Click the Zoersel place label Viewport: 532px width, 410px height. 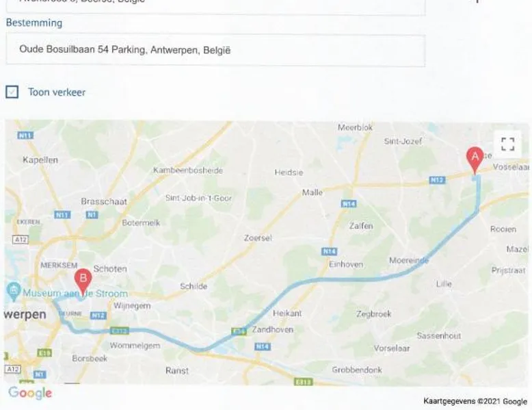click(258, 238)
